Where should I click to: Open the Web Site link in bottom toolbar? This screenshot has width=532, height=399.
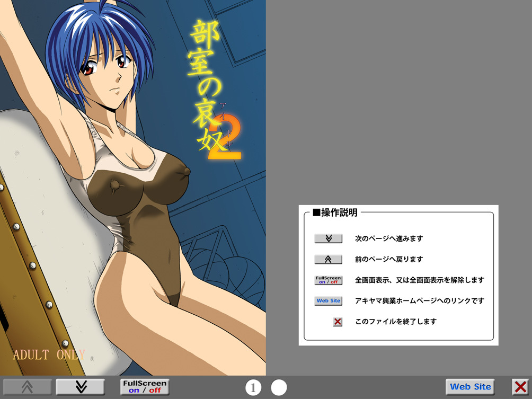pos(470,387)
